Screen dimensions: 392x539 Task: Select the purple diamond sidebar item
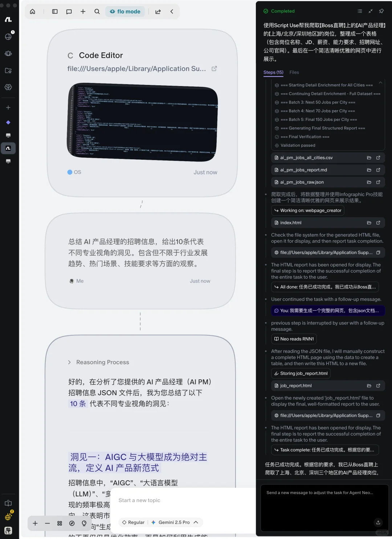pos(8,122)
